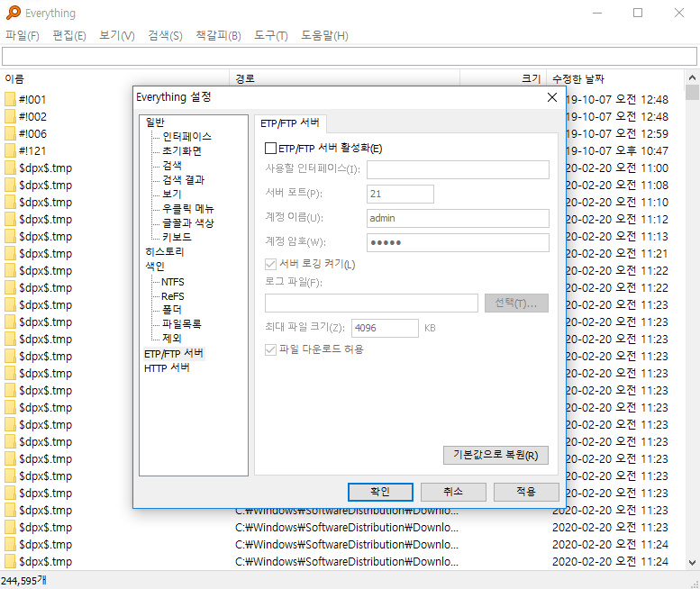Click 확인 button

pos(380,492)
